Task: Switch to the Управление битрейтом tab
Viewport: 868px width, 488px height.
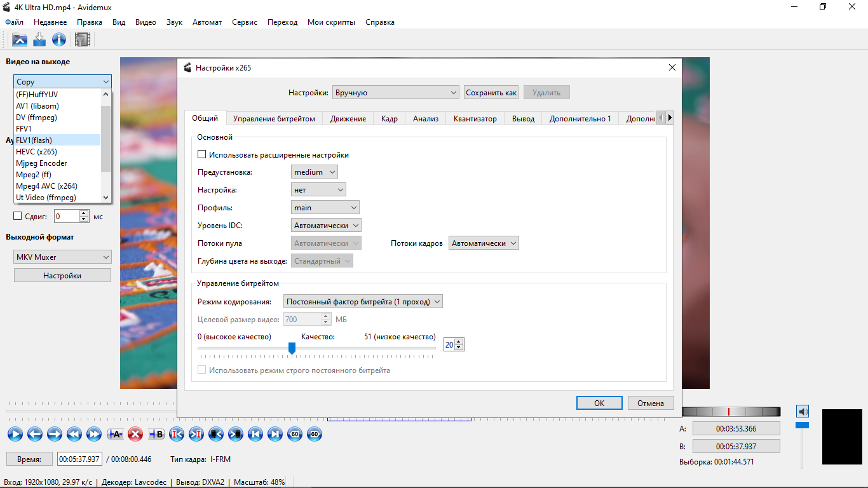Action: (274, 119)
